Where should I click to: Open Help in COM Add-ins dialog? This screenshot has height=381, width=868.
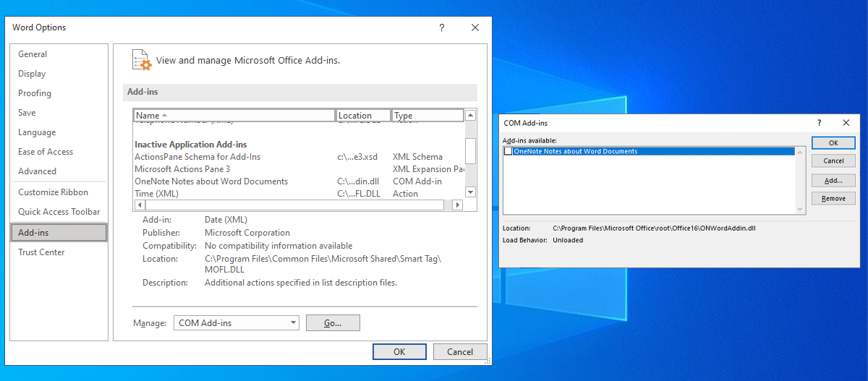820,123
